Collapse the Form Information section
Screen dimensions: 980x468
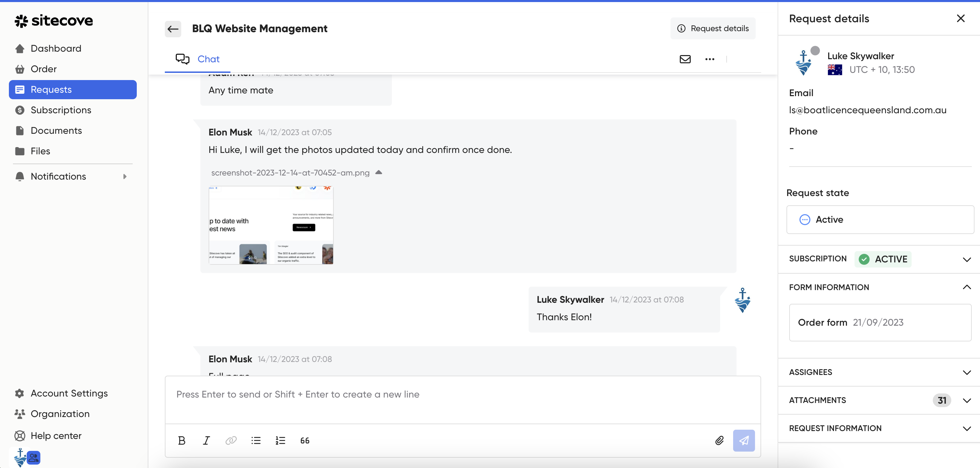click(x=967, y=287)
